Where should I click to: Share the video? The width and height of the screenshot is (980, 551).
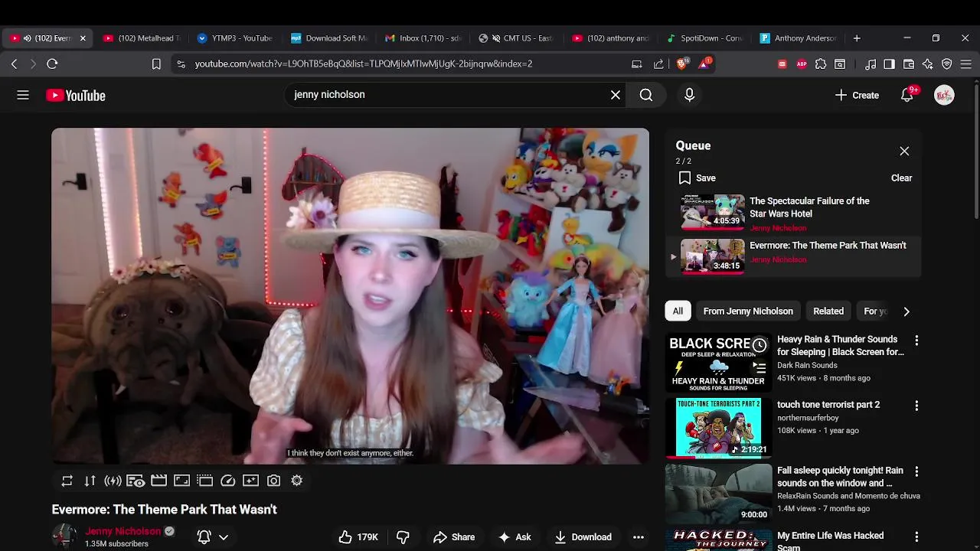[x=454, y=537]
